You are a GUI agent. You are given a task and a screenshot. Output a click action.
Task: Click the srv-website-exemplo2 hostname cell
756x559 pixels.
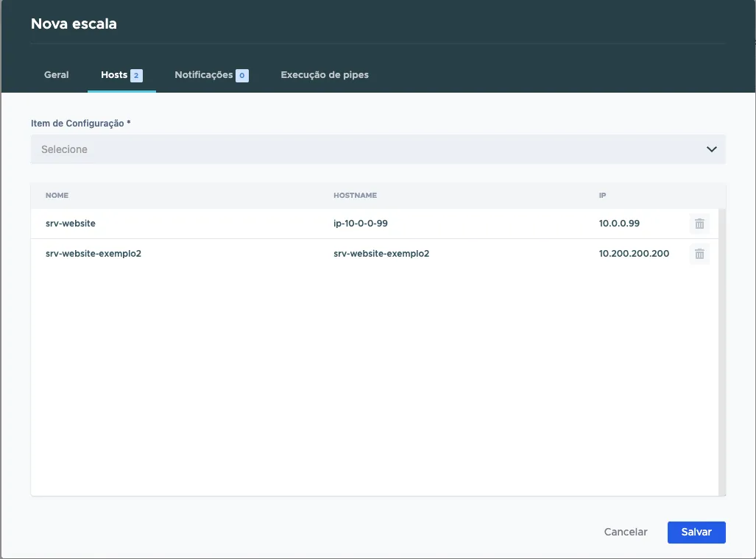381,254
